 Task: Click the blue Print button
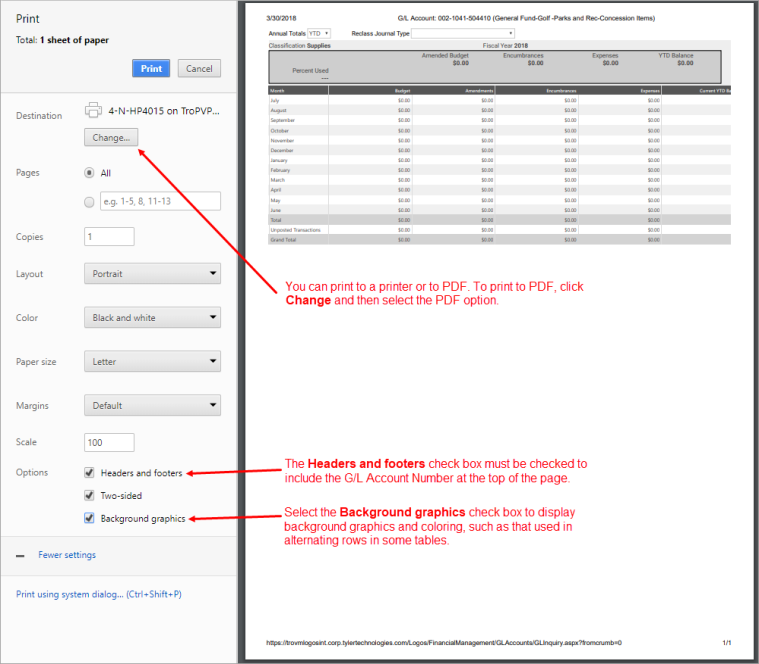(x=151, y=69)
